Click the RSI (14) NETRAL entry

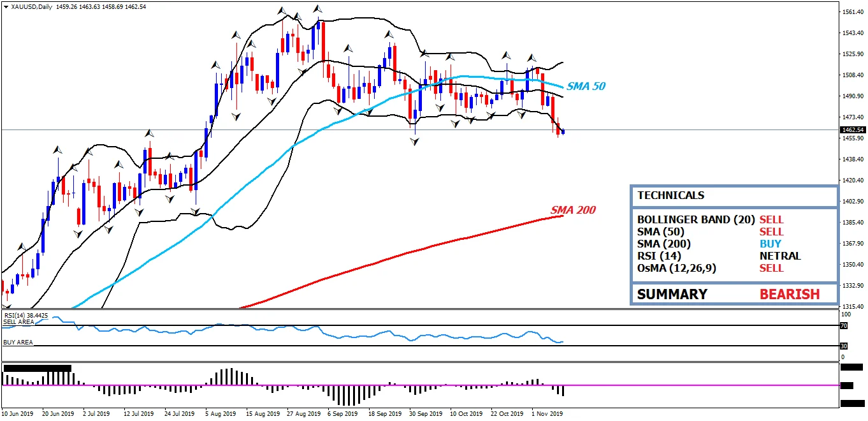(719, 256)
